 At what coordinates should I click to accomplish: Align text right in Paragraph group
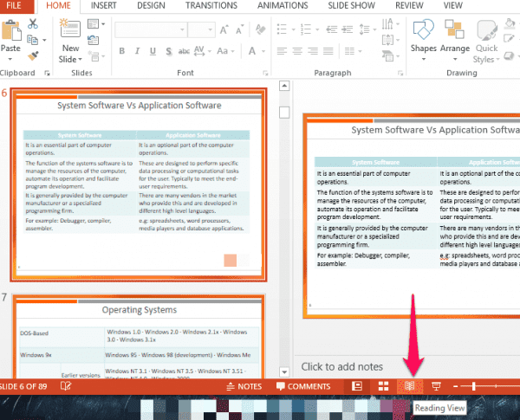tap(312, 51)
